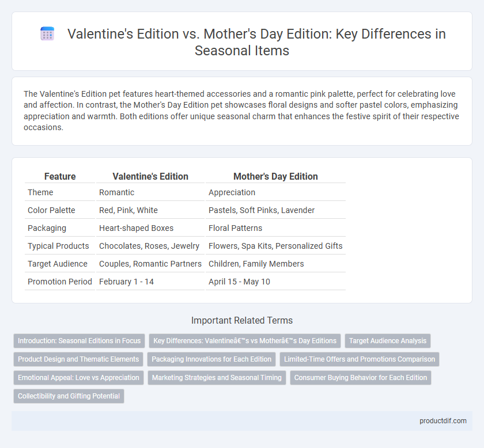Click 'Flowers, Spa Kits, Personalized Gifts' cell

[275, 246]
